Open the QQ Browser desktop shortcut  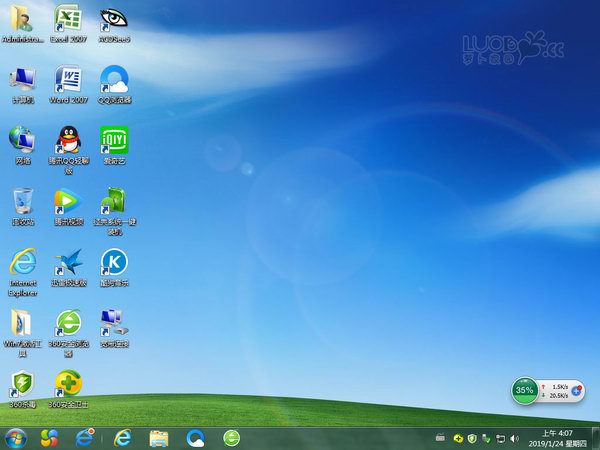click(114, 85)
